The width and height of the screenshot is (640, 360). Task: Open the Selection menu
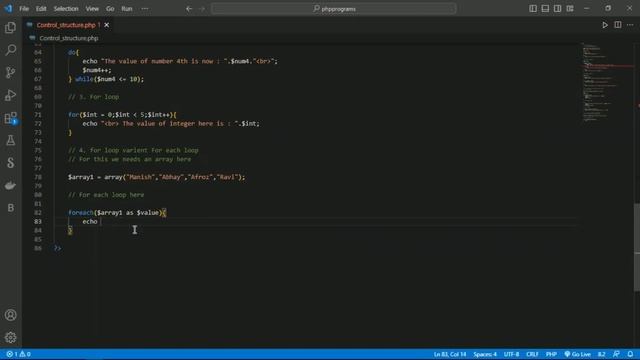tap(66, 9)
